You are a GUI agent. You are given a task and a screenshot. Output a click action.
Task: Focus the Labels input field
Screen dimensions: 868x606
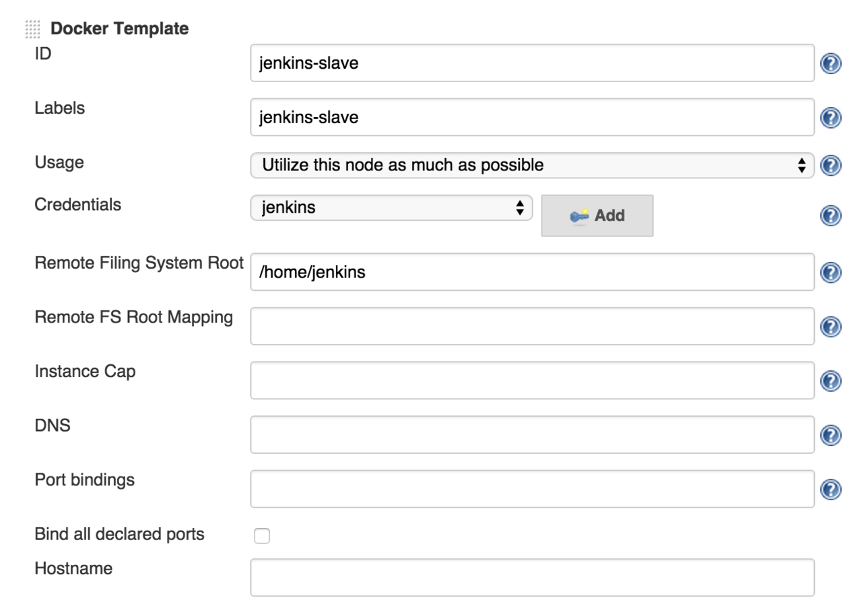point(532,118)
